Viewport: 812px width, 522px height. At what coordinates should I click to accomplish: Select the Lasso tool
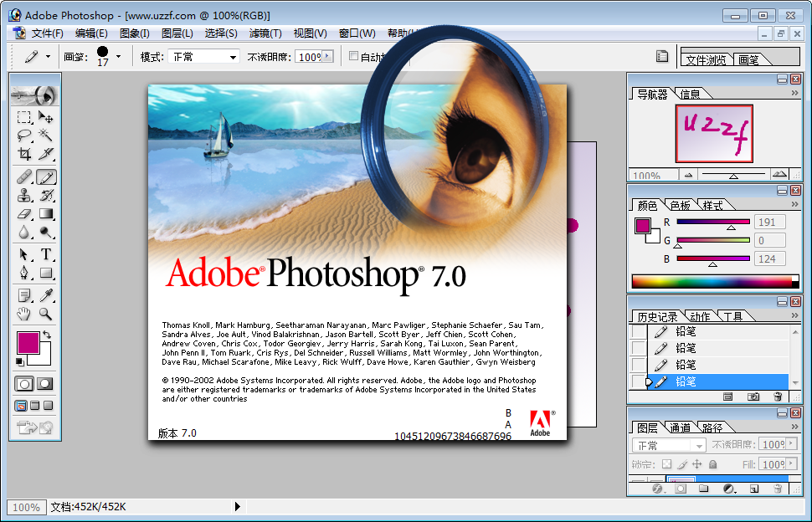tap(23, 136)
